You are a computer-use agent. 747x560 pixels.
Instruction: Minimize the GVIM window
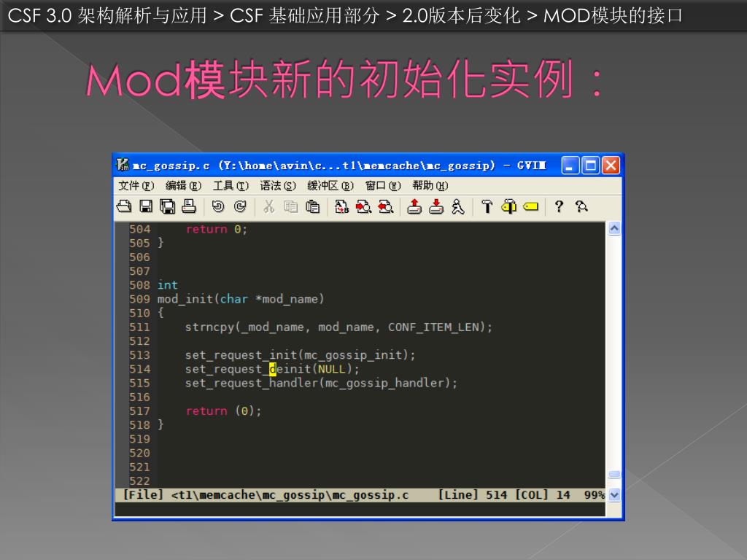(570, 166)
